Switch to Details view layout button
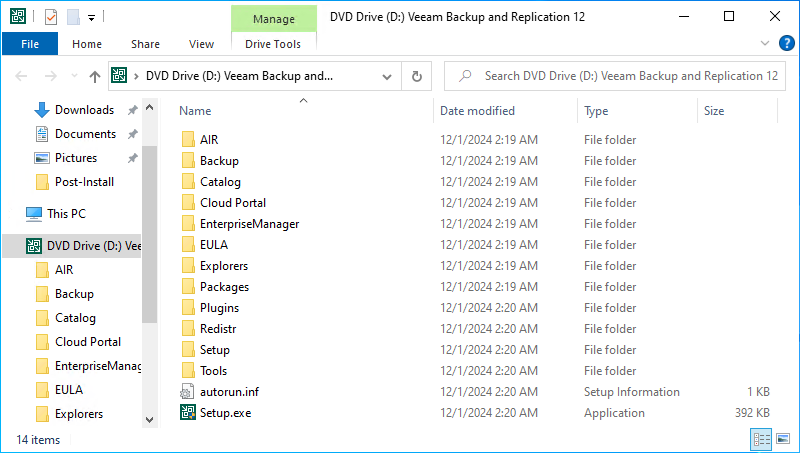Screen dimensions: 800x453 (x=762, y=439)
